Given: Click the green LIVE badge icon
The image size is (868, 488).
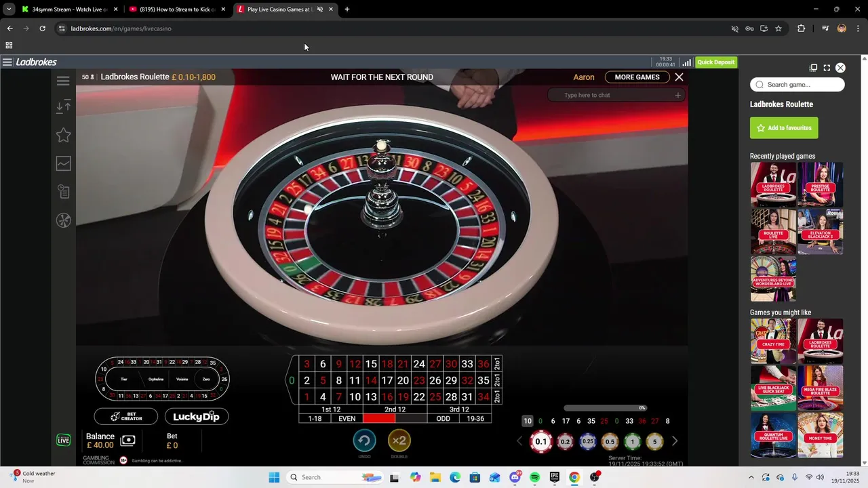Looking at the screenshot, I should coord(63,441).
